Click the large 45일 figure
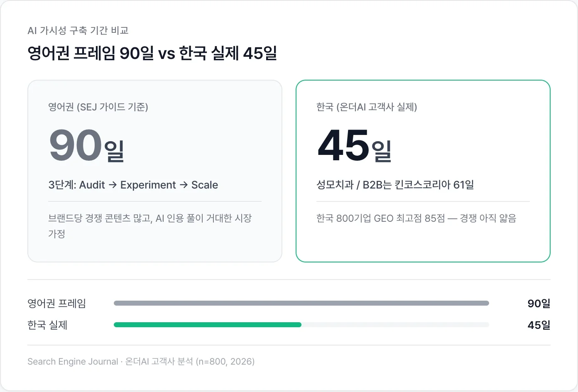 point(354,145)
